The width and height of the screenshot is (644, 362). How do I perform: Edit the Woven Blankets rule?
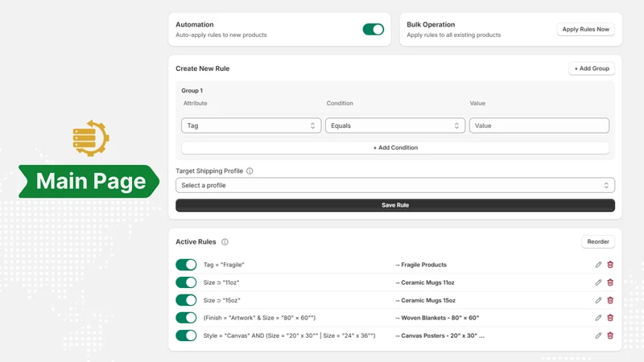[598, 318]
